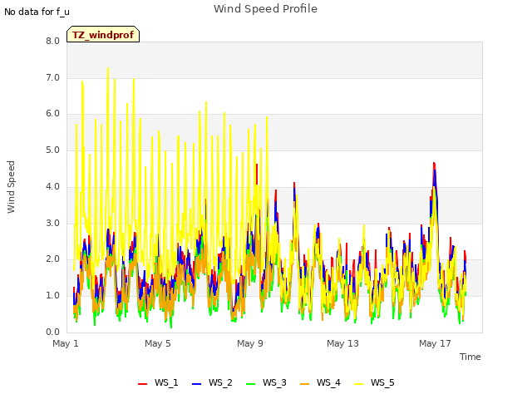The width and height of the screenshot is (532, 399).
Task: Click the 1.0 y-axis tick label
Action: click(x=53, y=296)
